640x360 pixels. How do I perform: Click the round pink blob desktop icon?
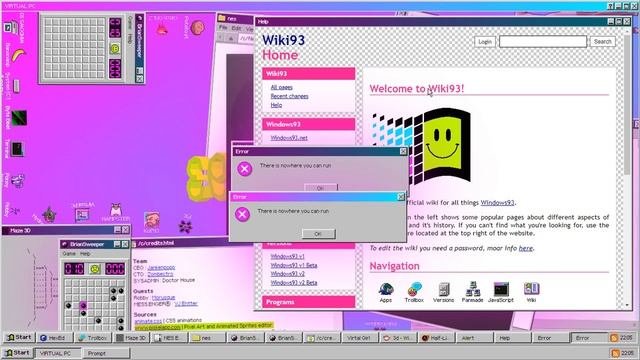[198, 27]
